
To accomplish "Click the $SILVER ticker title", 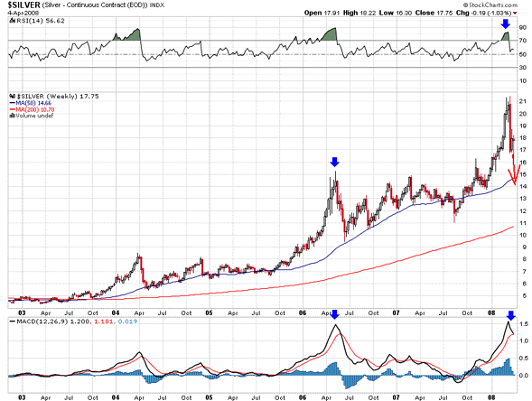I will (x=24, y=5).
